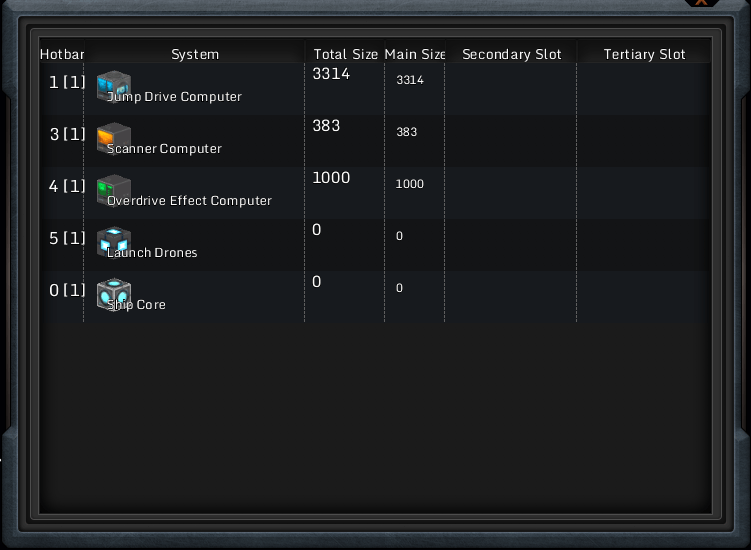
Task: Click the Ship Core block icon
Action: click(113, 293)
